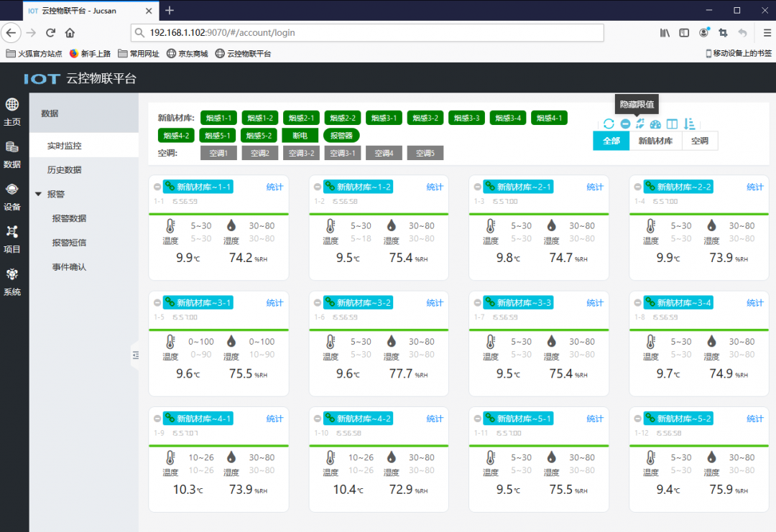Reload page with browser refresh button
The width and height of the screenshot is (776, 532).
coord(50,32)
